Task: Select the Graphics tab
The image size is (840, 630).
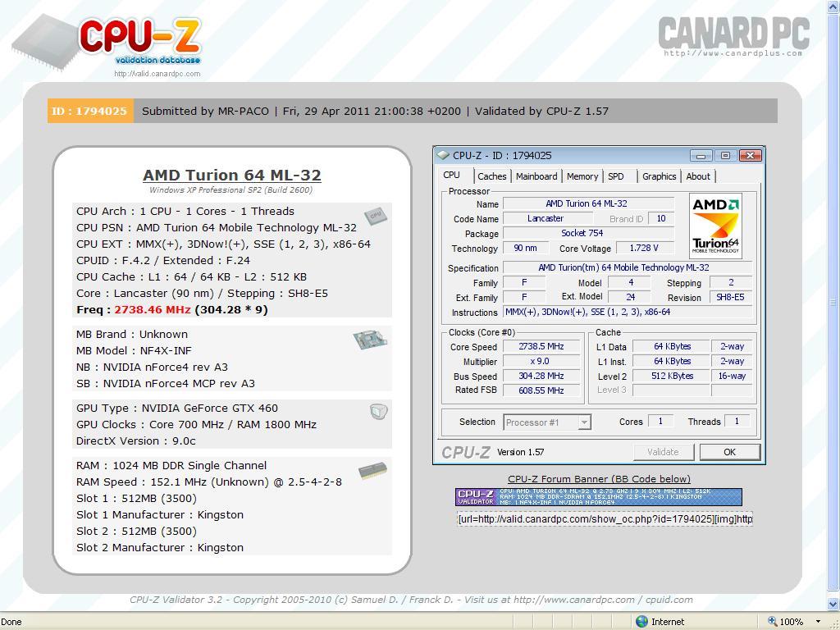Action: coord(659,176)
